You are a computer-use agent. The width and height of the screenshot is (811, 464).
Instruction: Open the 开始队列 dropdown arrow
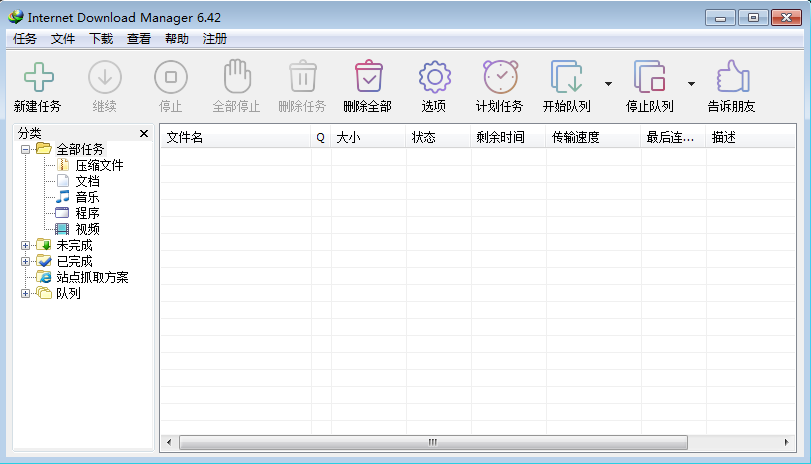pyautogui.click(x=608, y=84)
